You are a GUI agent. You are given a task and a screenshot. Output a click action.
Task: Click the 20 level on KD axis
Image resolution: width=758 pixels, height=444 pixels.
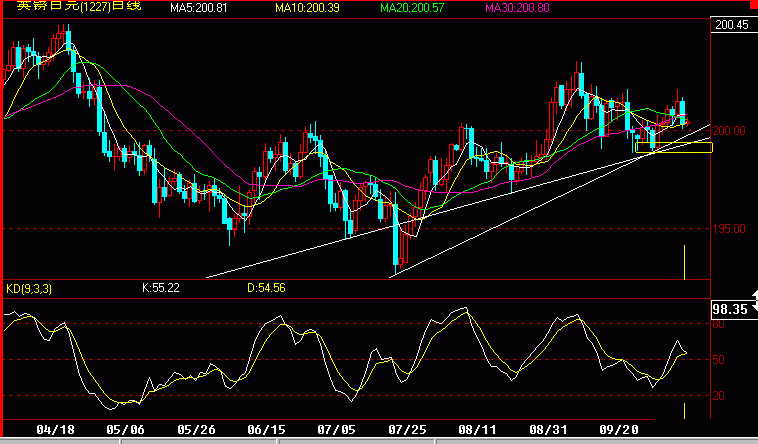(719, 396)
